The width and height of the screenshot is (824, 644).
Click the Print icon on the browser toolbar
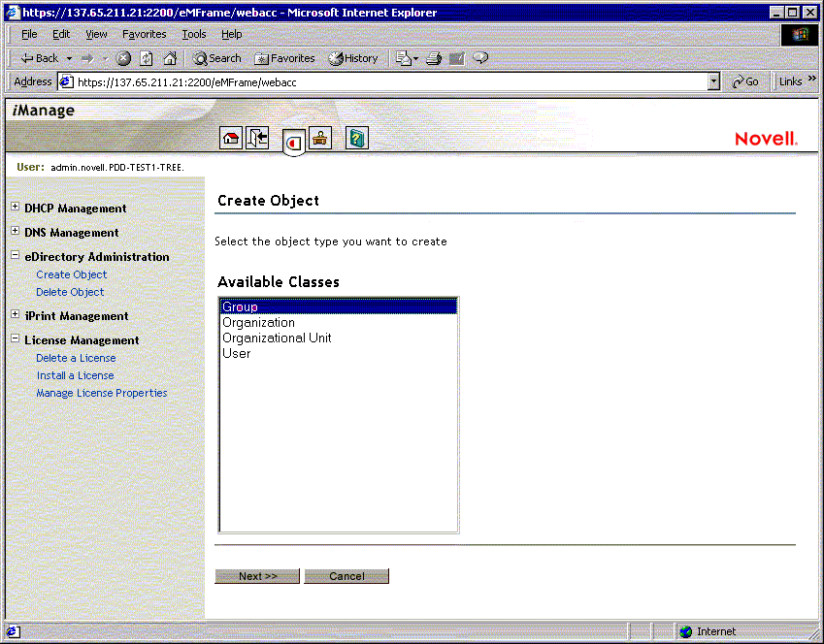[434, 58]
